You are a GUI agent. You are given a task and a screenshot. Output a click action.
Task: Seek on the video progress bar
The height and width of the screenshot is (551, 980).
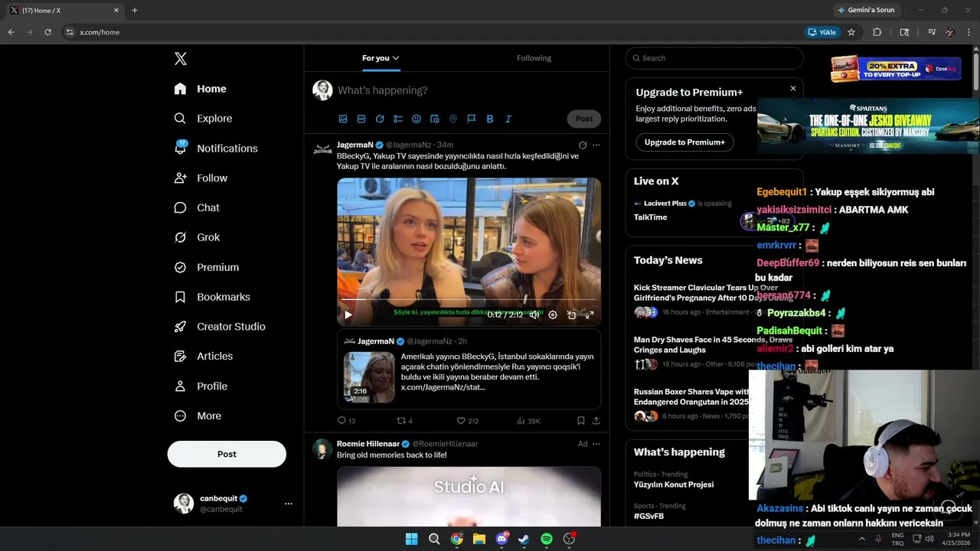[x=469, y=300]
